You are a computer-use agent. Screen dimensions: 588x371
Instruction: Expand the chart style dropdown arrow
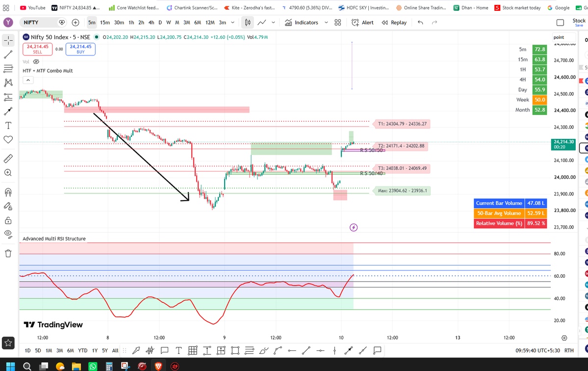click(273, 23)
